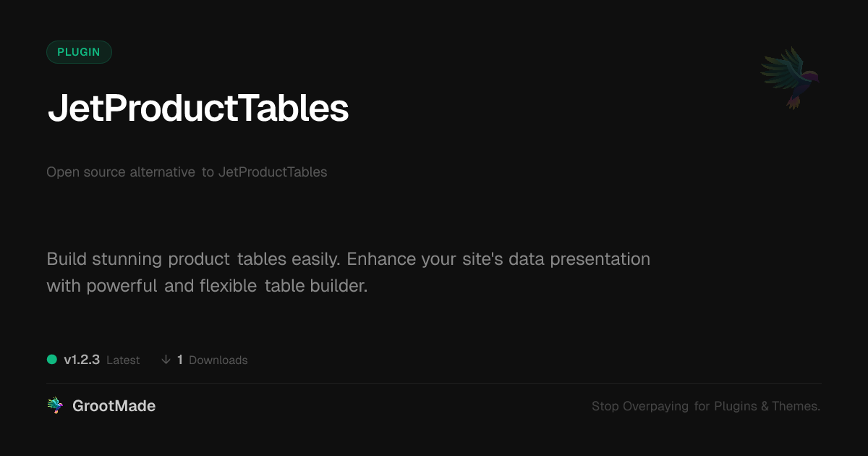Click the download count number 1
Image resolution: width=868 pixels, height=456 pixels.
(180, 360)
